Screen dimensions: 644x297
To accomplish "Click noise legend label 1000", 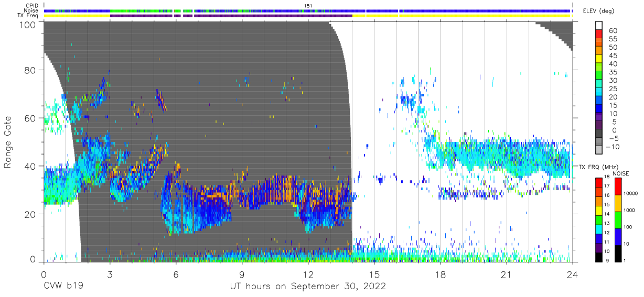I will click(629, 210).
